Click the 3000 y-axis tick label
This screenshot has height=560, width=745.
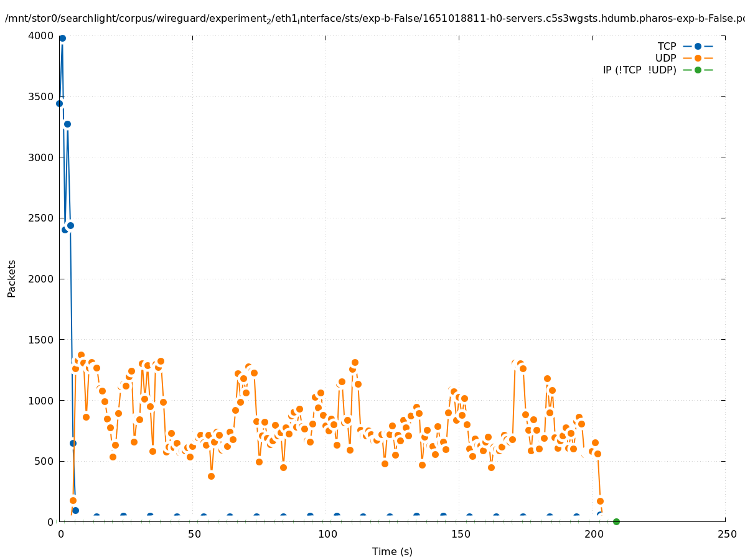coord(41,157)
